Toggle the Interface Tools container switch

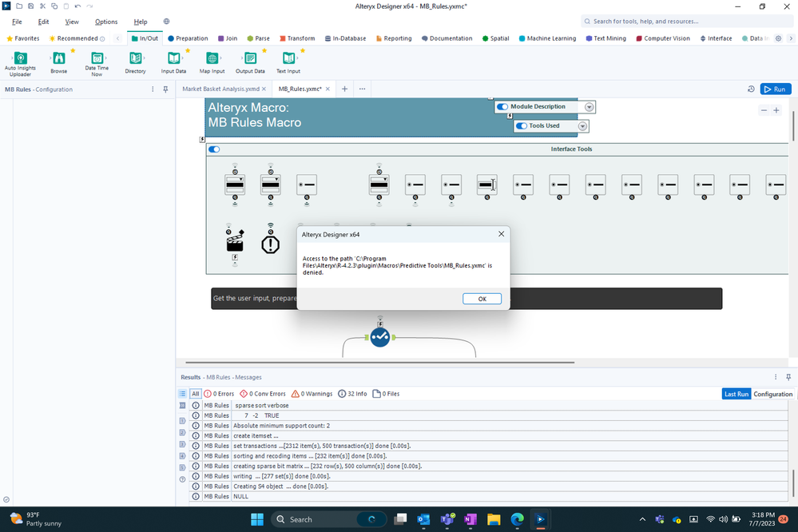[x=213, y=149]
